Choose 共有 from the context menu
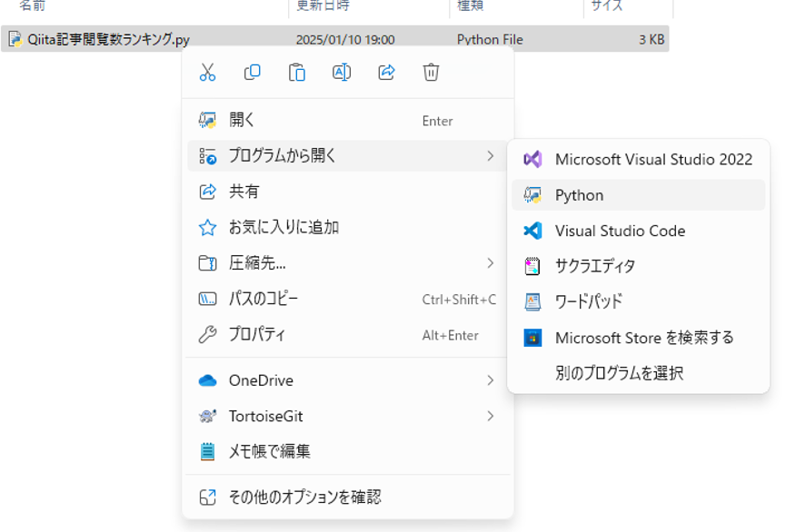The height and width of the screenshot is (532, 786). click(x=347, y=192)
